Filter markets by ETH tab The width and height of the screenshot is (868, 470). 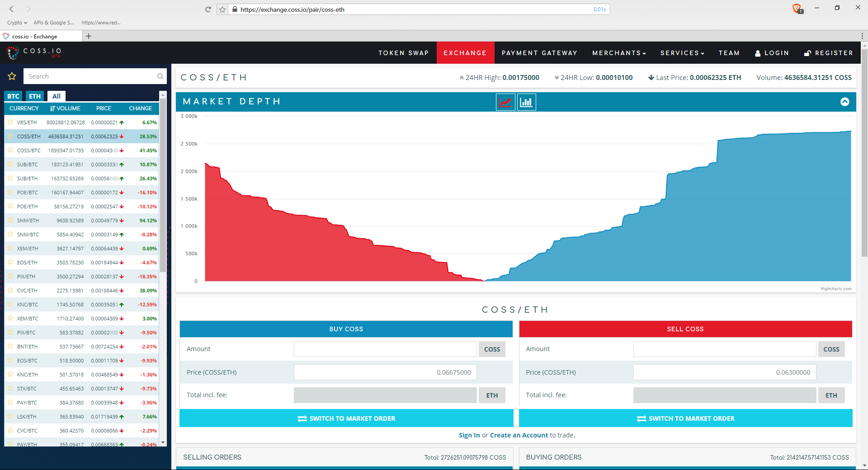click(35, 96)
